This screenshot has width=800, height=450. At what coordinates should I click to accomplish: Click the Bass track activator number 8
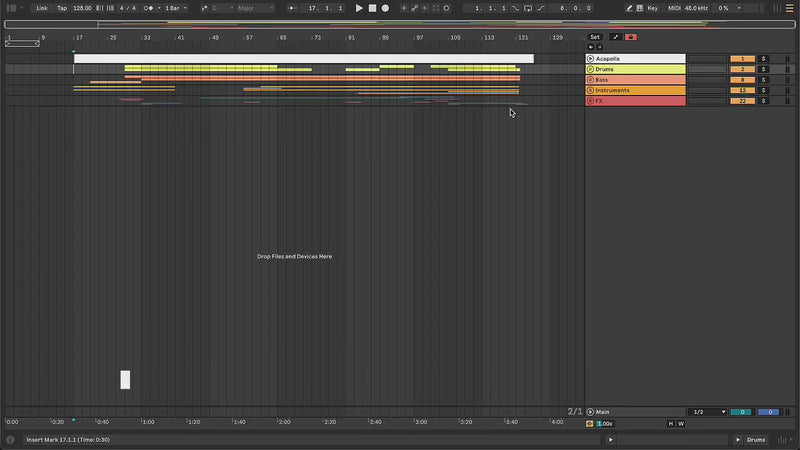[x=742, y=80]
